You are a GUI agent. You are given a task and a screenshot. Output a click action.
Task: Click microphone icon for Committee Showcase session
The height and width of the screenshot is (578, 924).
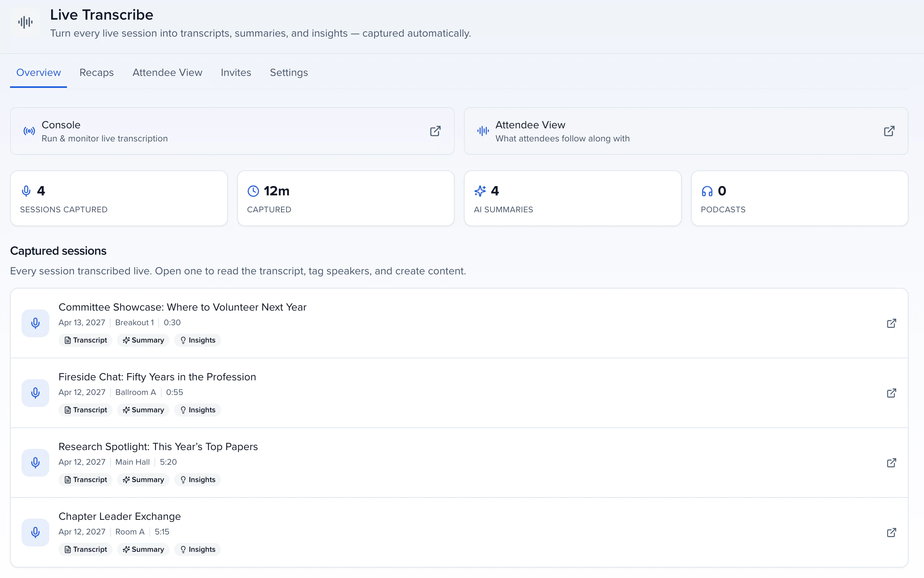[35, 323]
